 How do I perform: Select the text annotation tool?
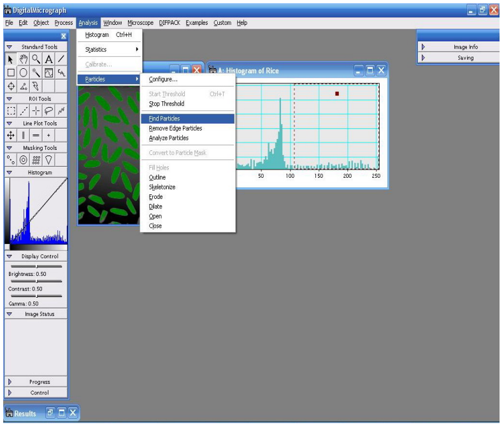coord(48,59)
